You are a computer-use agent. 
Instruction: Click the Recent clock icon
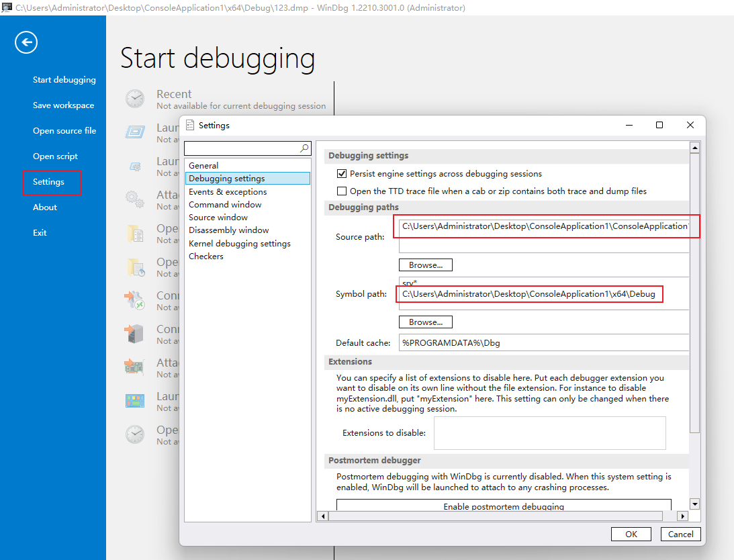[135, 99]
